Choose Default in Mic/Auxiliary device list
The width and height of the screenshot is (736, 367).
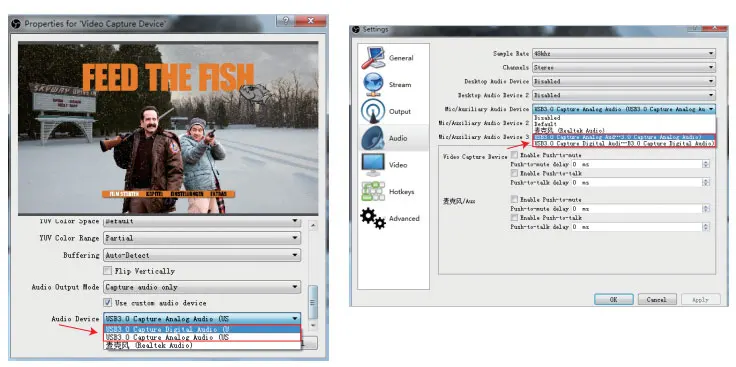624,124
